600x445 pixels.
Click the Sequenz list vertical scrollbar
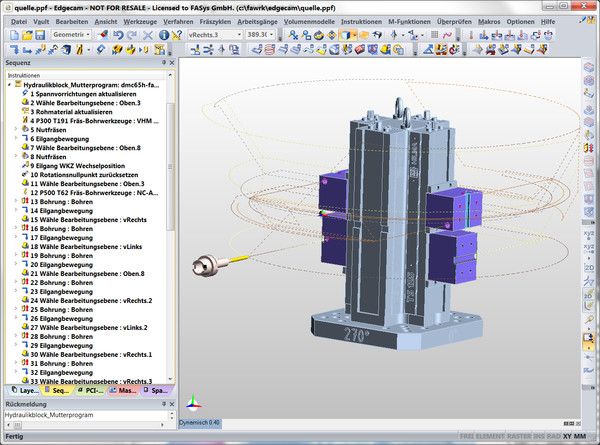click(x=170, y=166)
